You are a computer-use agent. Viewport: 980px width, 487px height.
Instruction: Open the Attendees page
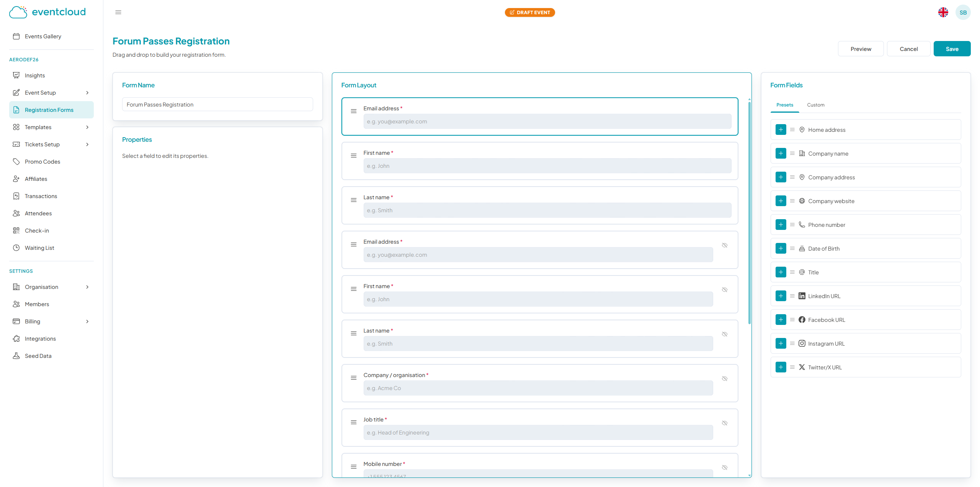(x=51, y=213)
